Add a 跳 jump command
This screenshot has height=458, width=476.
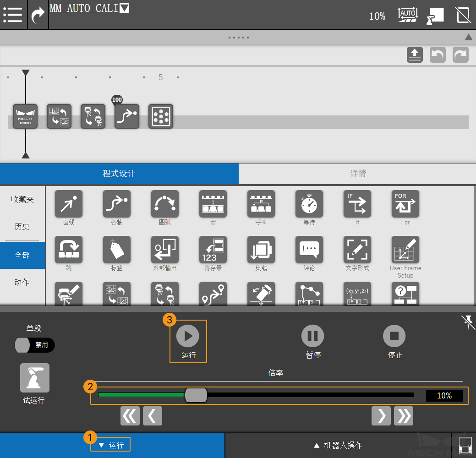coord(69,250)
